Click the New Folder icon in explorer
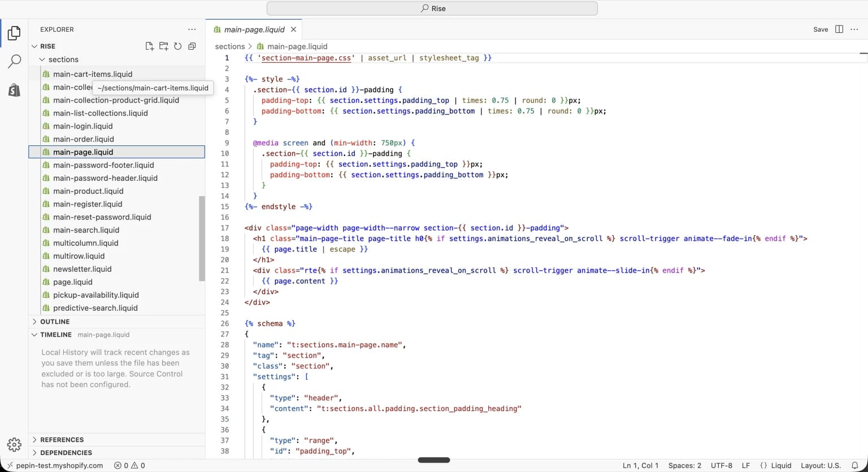 [x=163, y=46]
